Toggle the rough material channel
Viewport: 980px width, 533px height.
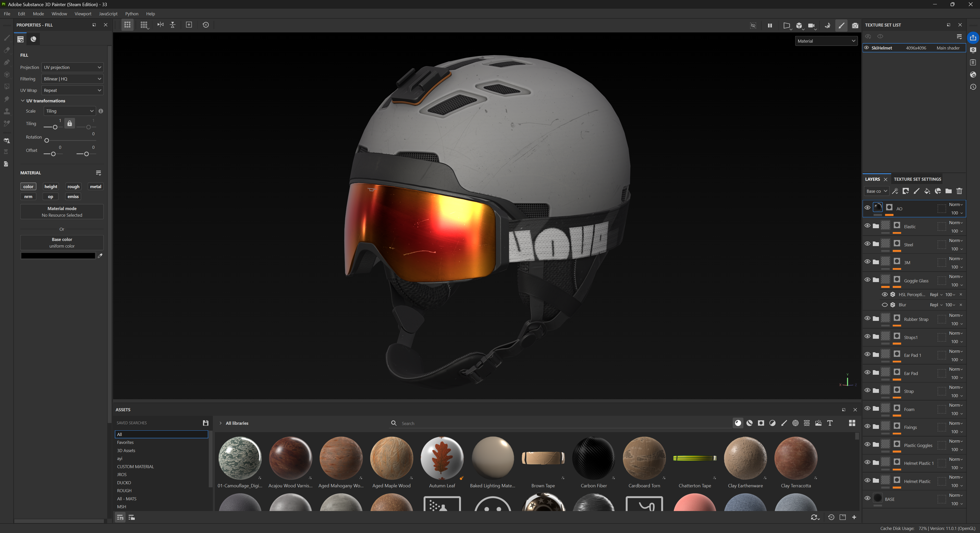(73, 186)
